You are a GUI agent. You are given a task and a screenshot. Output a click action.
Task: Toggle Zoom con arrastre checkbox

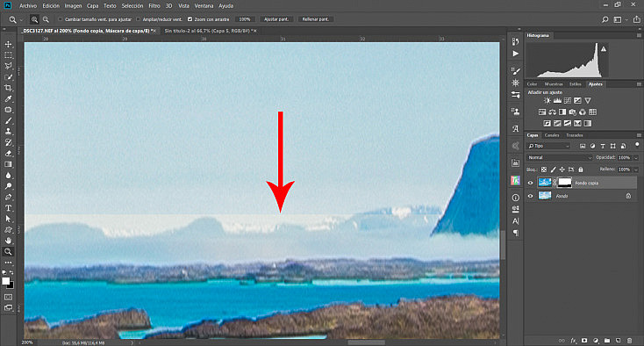tap(190, 19)
